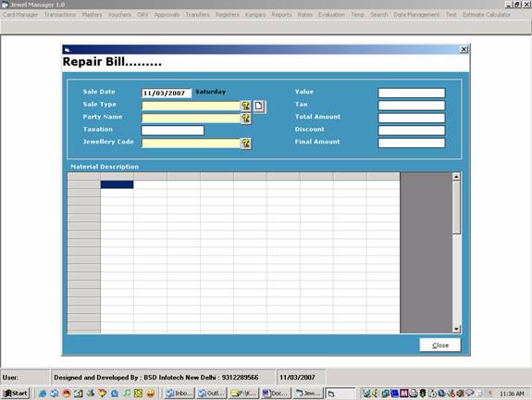Click the green music note quick launch icon

[x=126, y=394]
